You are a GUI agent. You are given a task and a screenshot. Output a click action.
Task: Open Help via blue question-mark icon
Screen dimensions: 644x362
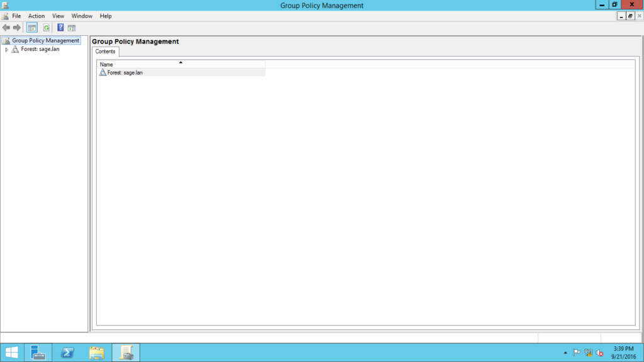pyautogui.click(x=60, y=28)
